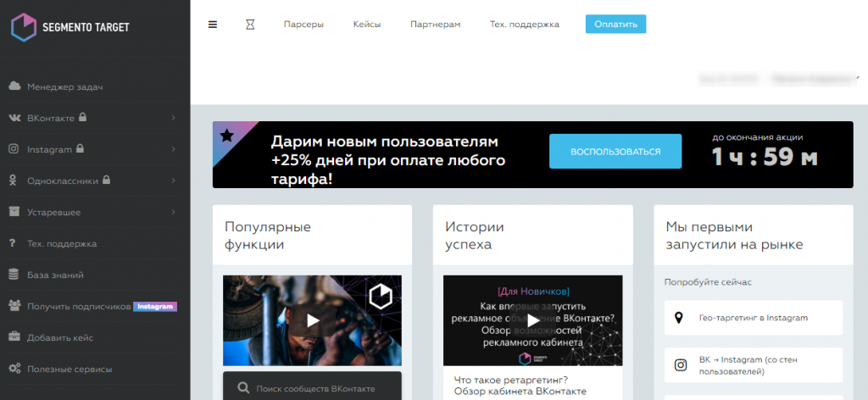The width and height of the screenshot is (868, 400).
Task: Click the people icon for Получить подписчиков
Action: (x=15, y=306)
